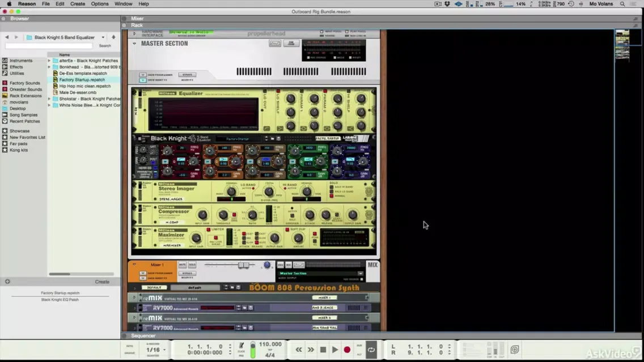Screen dimensions: 644x362
Task: Turn the Mixer 1 blue pan knob
Action: (267, 265)
